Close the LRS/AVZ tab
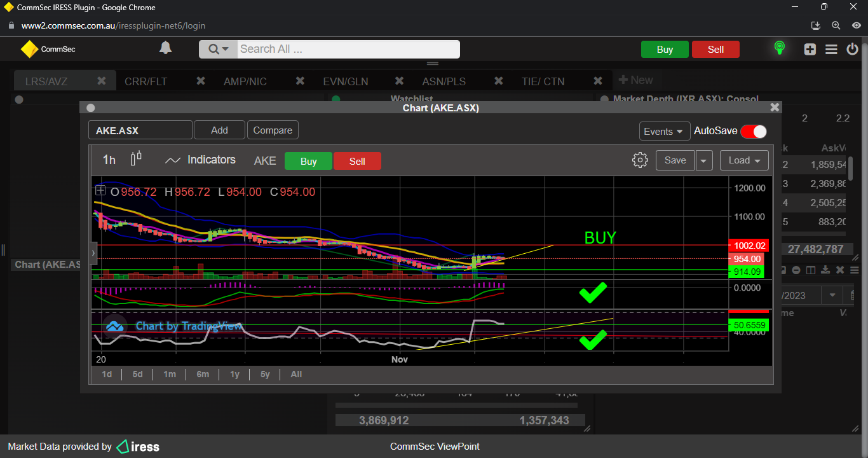Viewport: 868px width, 458px height. tap(102, 81)
